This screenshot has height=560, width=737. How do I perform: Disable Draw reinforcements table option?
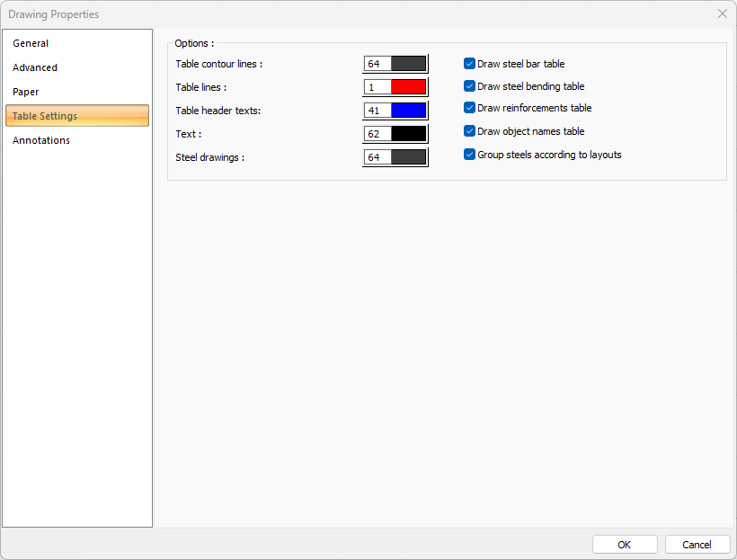pos(469,108)
